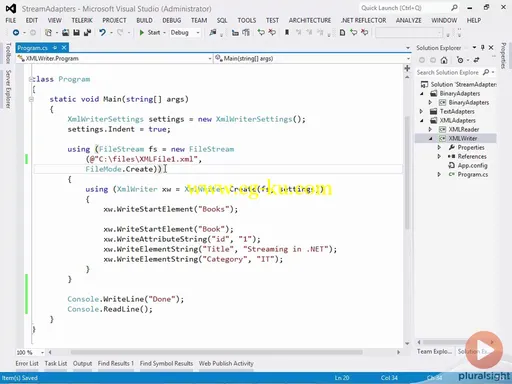Expand the TextAdapters folder
Screen dimensions: 512x384
[x=422, y=111]
